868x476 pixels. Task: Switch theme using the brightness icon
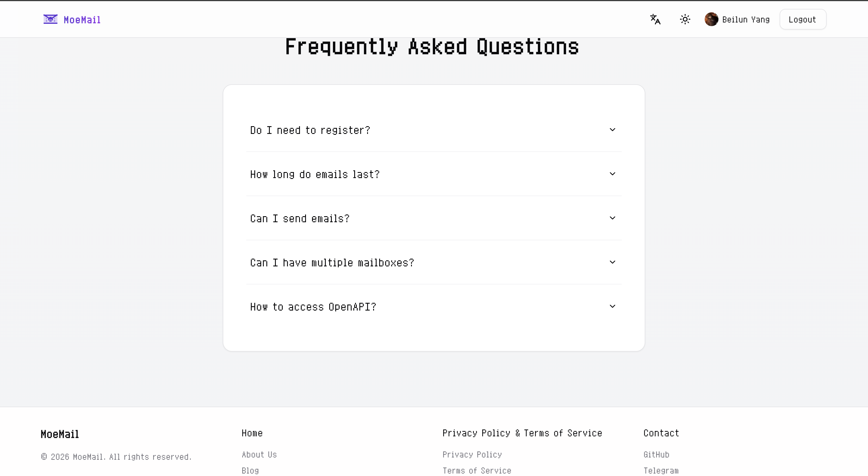point(685,19)
